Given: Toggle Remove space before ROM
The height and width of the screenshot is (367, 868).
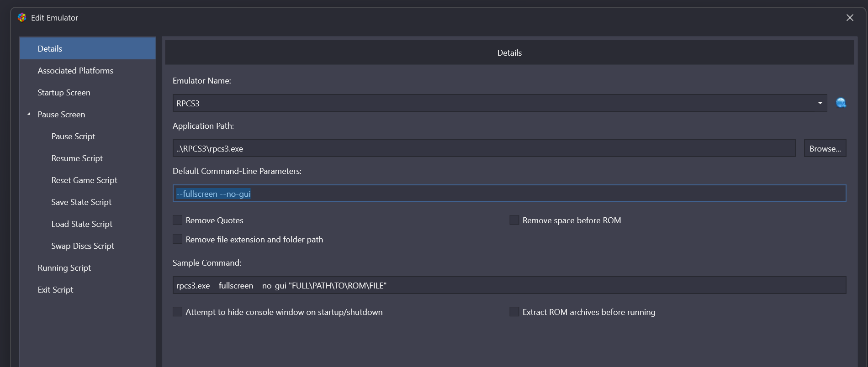Looking at the screenshot, I should 514,220.
